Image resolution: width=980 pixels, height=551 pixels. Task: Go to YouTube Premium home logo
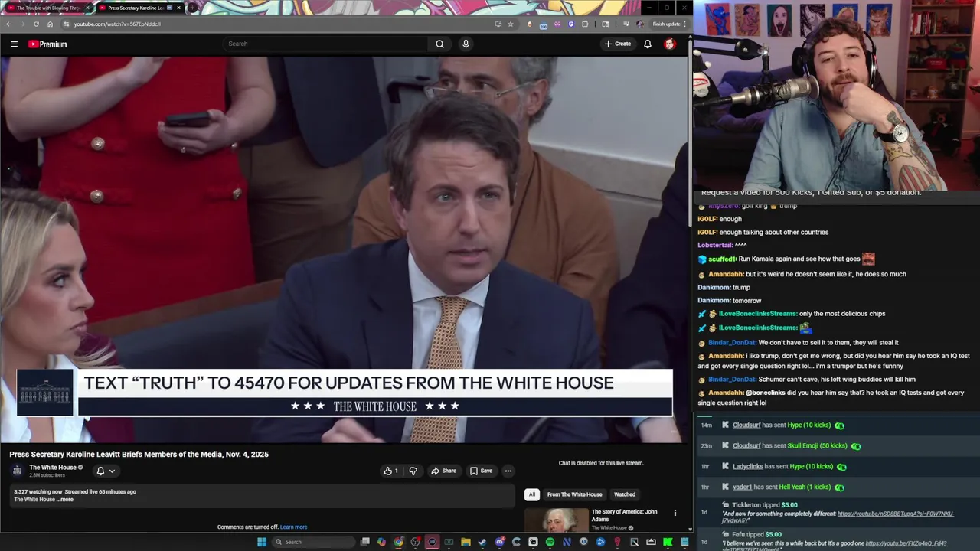click(x=47, y=44)
